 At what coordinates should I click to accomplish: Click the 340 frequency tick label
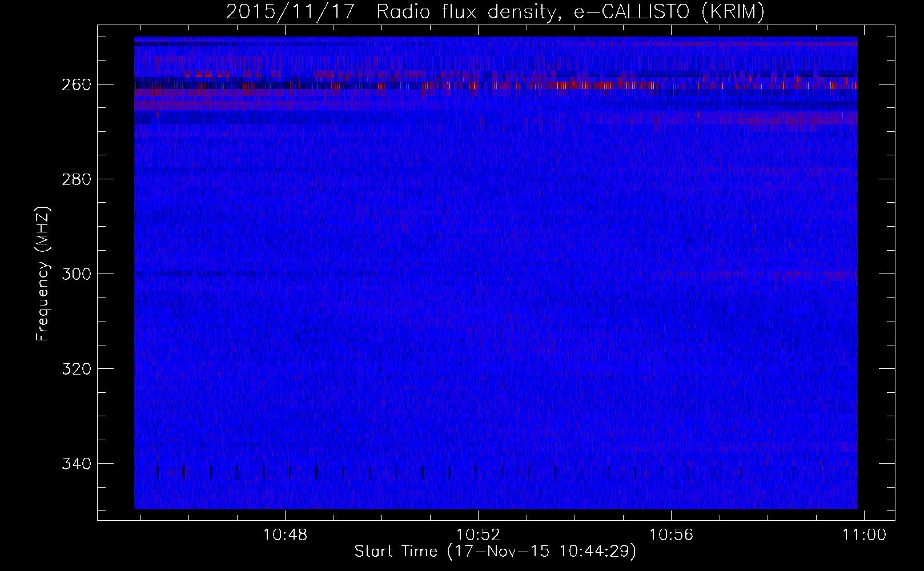(76, 464)
